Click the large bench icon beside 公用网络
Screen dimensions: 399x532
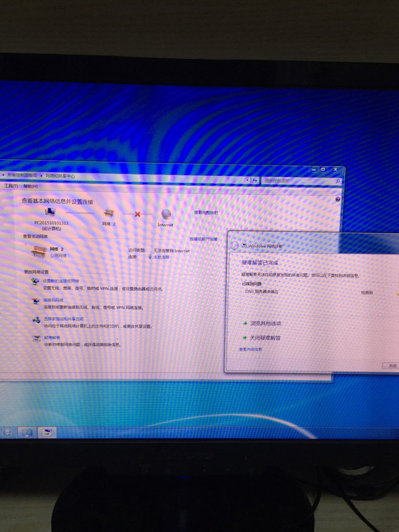coord(38,251)
